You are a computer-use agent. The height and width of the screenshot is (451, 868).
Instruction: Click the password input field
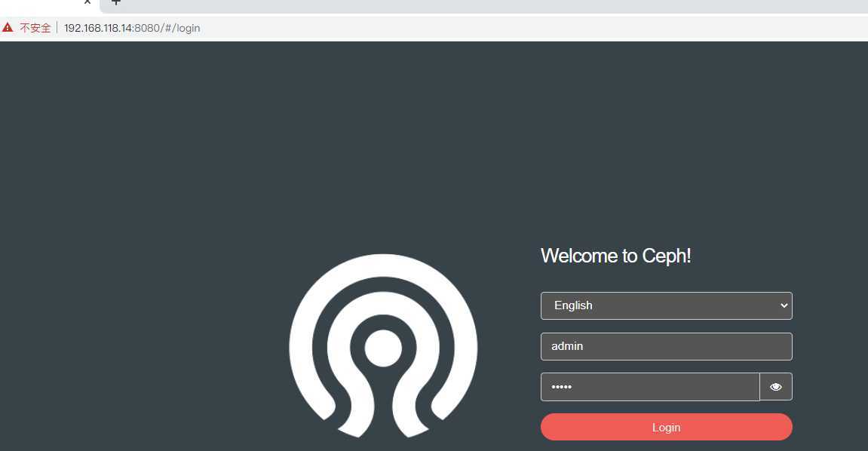click(650, 387)
